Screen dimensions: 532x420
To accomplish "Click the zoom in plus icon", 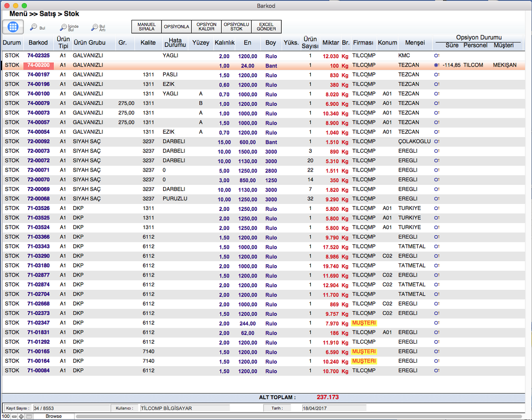I will 22,416.
